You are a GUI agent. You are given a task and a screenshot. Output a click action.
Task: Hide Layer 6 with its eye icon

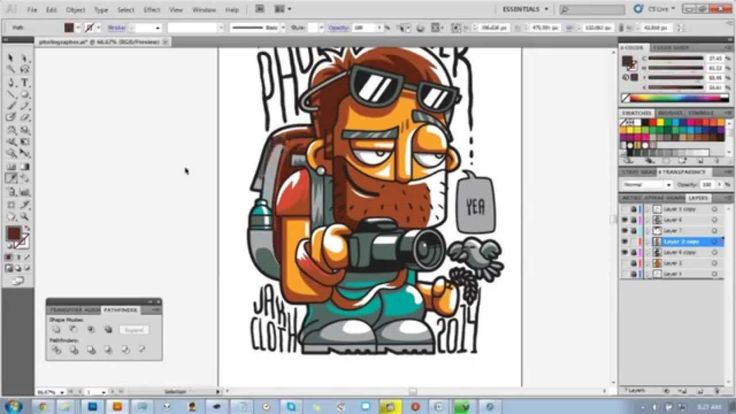pos(625,220)
